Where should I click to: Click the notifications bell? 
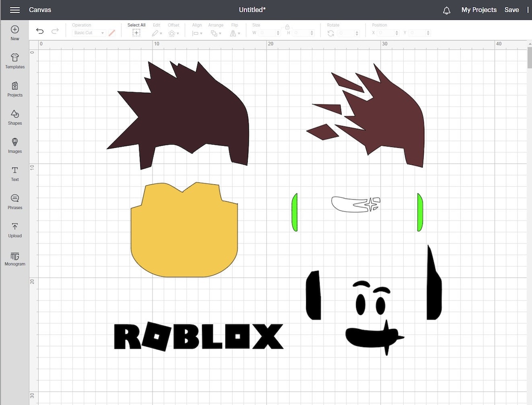click(x=446, y=9)
